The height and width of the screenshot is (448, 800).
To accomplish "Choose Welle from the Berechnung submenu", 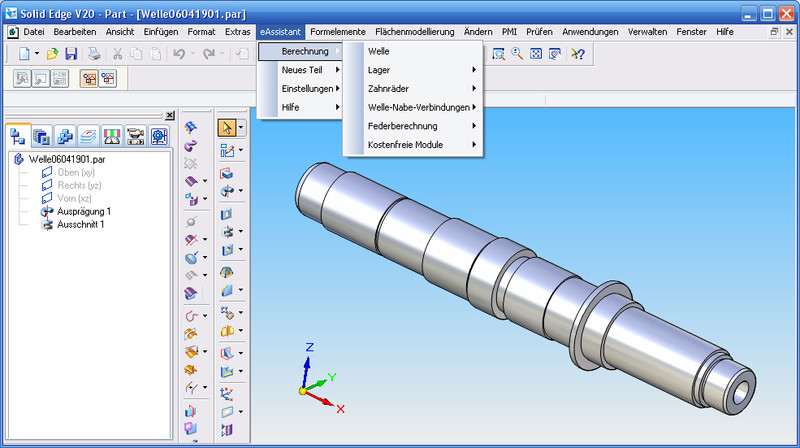I will tap(412, 51).
